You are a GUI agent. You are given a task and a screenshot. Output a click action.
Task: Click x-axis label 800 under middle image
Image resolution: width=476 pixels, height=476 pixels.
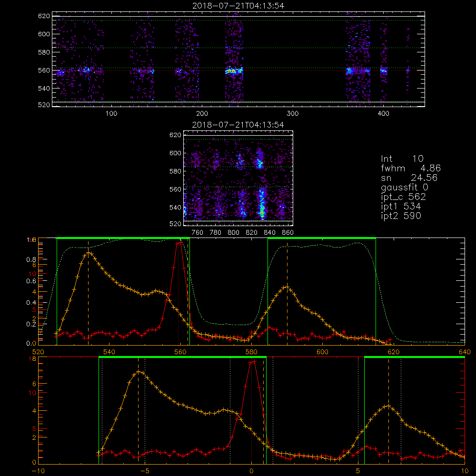(x=233, y=233)
